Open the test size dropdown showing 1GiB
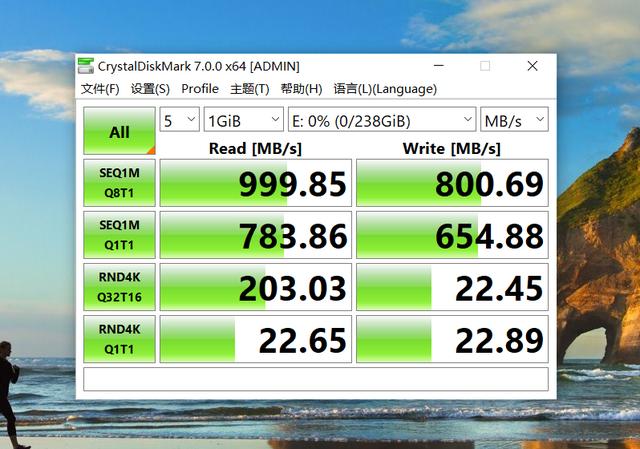Viewport: 640px width, 449px height. [x=244, y=120]
